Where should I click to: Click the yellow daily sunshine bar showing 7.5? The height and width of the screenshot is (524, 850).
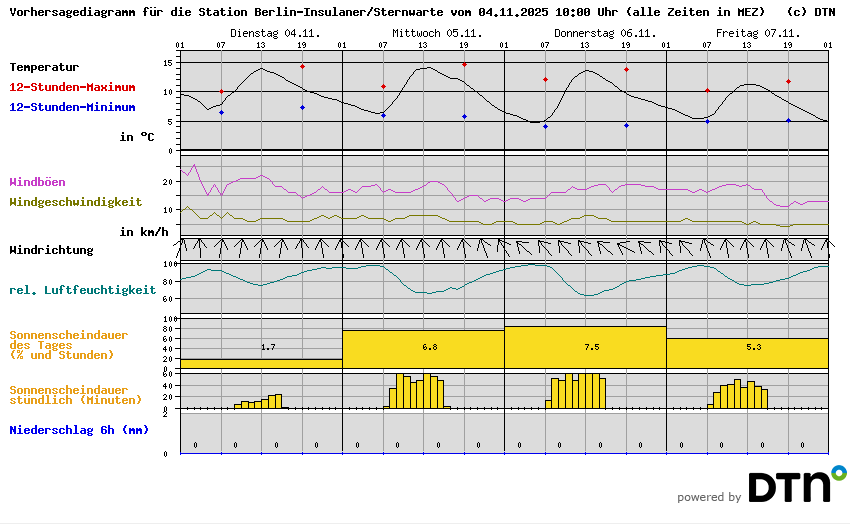pos(585,347)
